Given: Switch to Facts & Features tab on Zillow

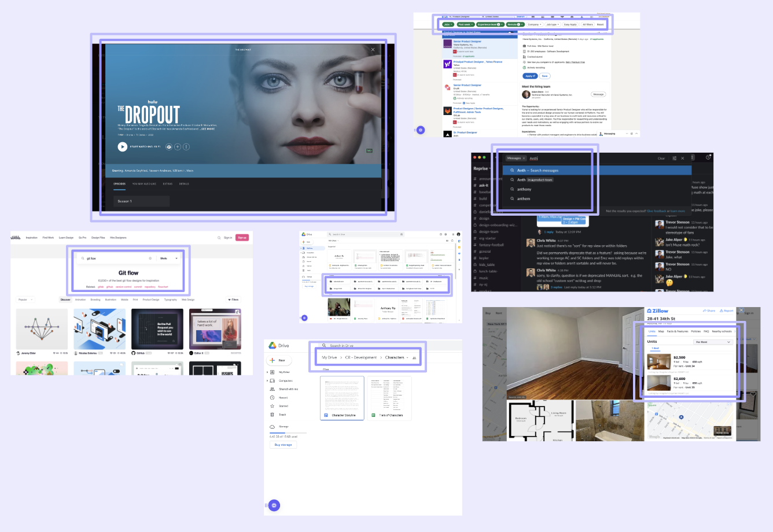Looking at the screenshot, I should 678,331.
